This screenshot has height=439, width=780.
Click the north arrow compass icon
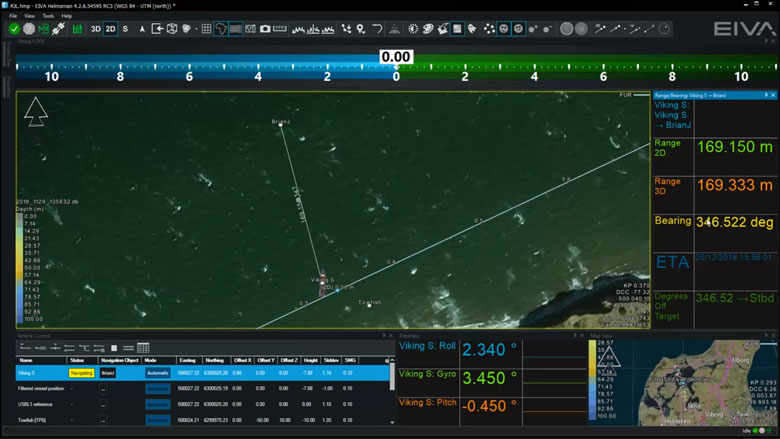35,114
